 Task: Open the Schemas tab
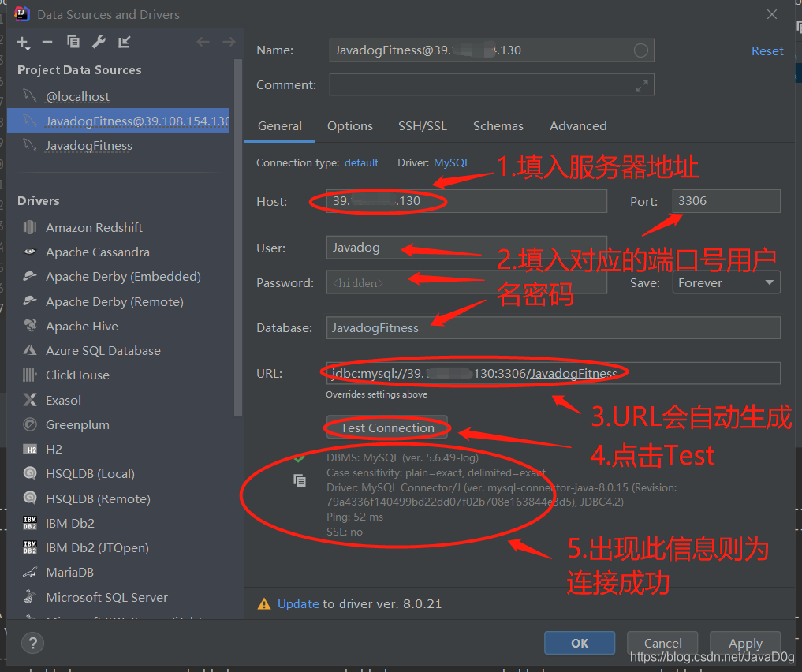pyautogui.click(x=498, y=126)
